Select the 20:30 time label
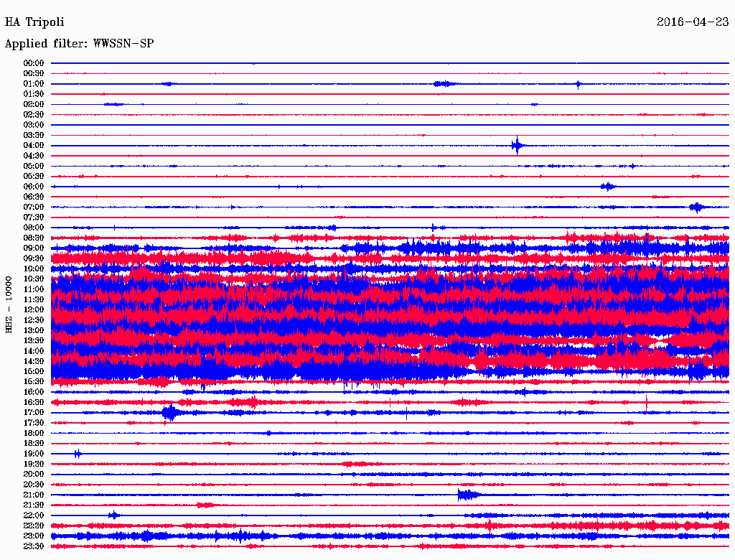 tap(34, 485)
